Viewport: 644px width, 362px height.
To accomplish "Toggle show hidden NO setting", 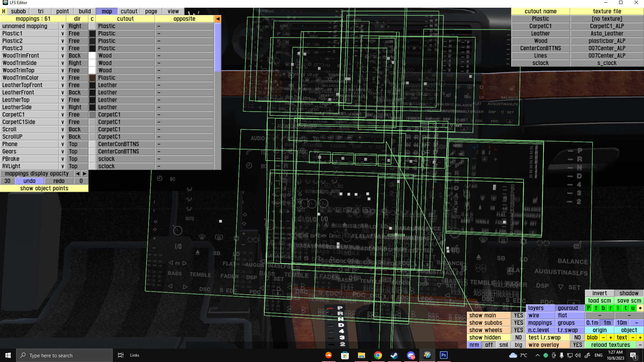I will pos(518,338).
